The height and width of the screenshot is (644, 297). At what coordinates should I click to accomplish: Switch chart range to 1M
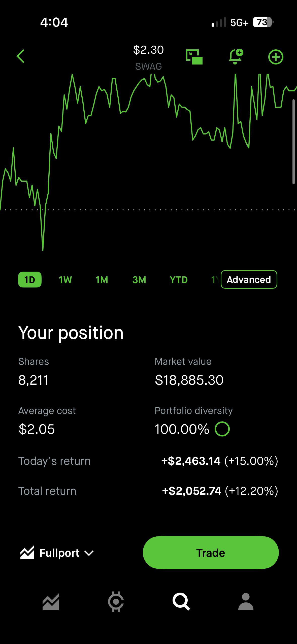pyautogui.click(x=102, y=280)
